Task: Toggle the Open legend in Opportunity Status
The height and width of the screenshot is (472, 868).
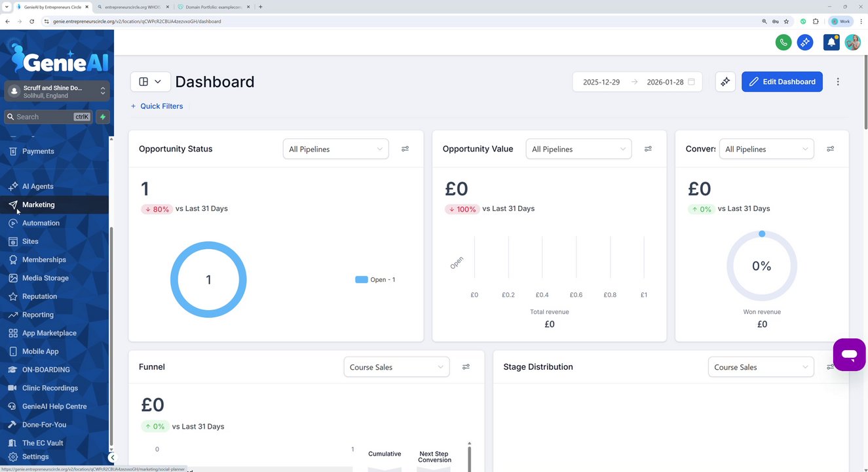Action: point(375,279)
